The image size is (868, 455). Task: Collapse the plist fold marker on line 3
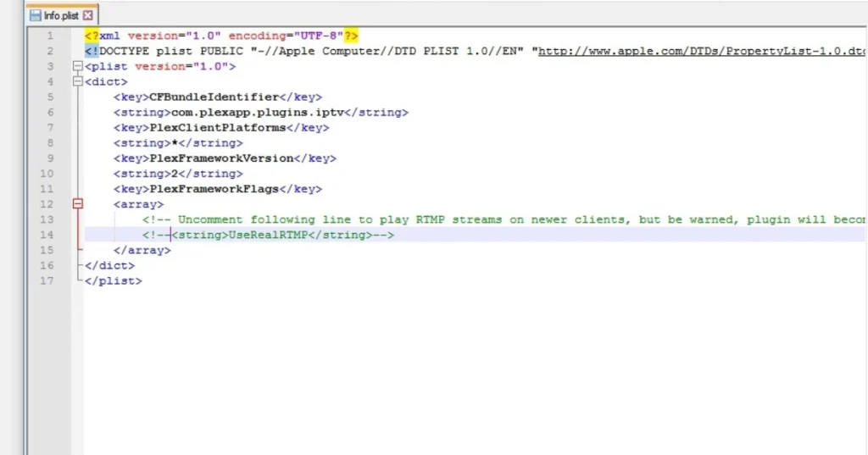[x=77, y=66]
